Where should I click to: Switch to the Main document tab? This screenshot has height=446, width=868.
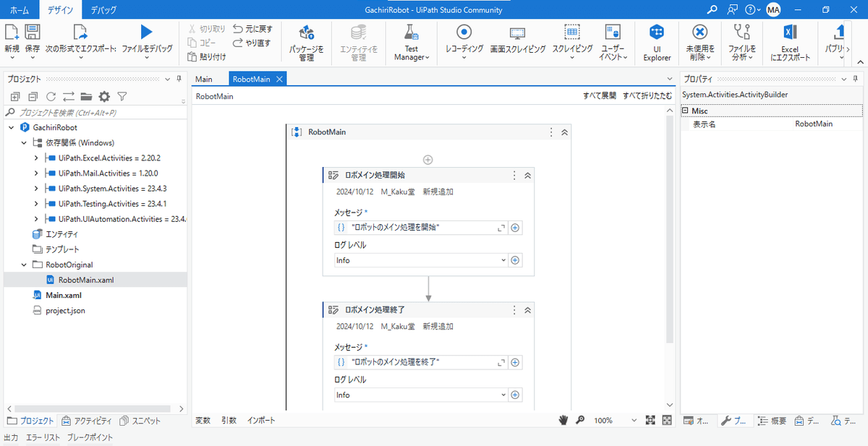click(x=204, y=79)
